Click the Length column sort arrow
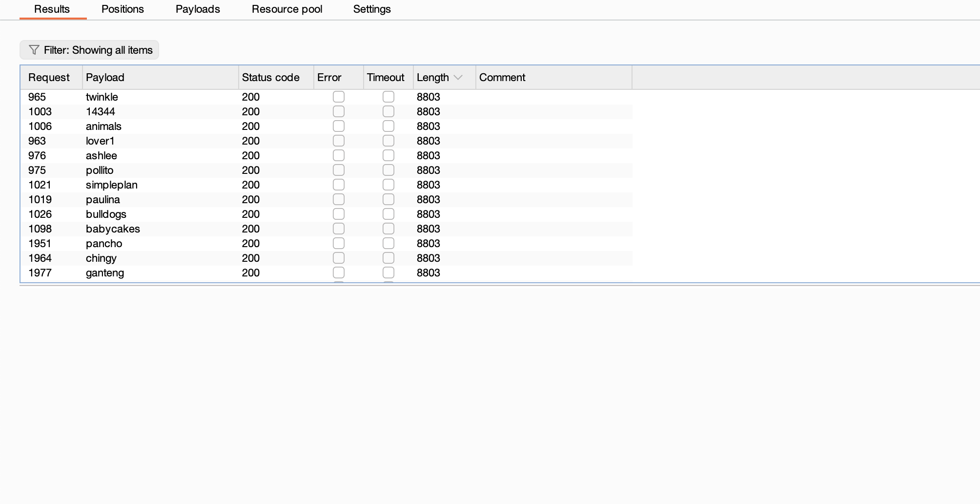The height and width of the screenshot is (504, 980). (x=458, y=78)
